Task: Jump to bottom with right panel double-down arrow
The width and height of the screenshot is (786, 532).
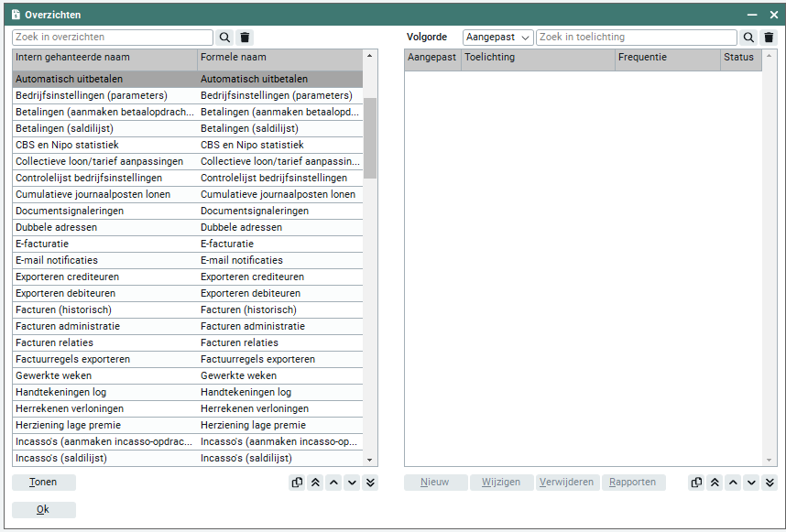Action: pyautogui.click(x=770, y=483)
